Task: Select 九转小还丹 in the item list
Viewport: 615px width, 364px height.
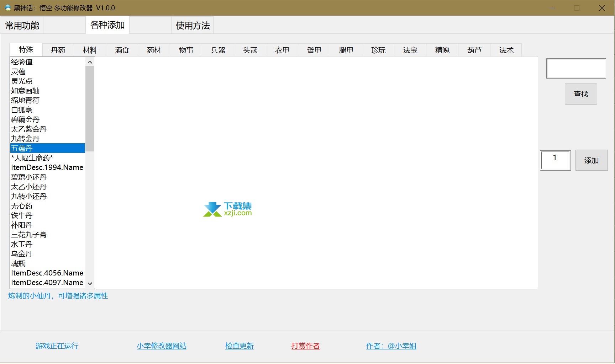Action: 48,196
